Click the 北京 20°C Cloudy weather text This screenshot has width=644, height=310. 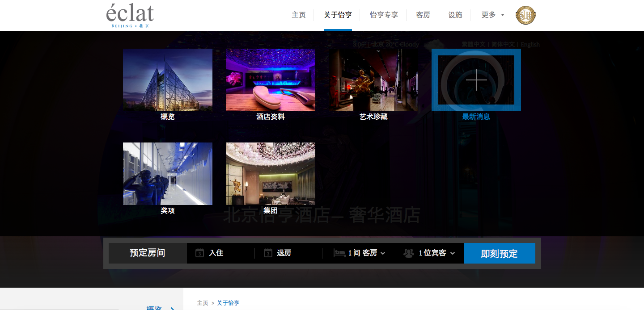396,44
